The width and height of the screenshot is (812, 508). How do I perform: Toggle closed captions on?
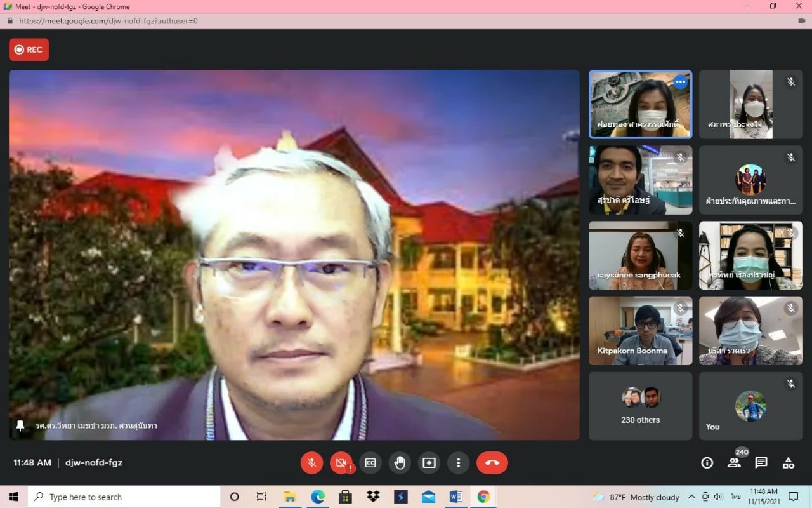[x=370, y=463]
